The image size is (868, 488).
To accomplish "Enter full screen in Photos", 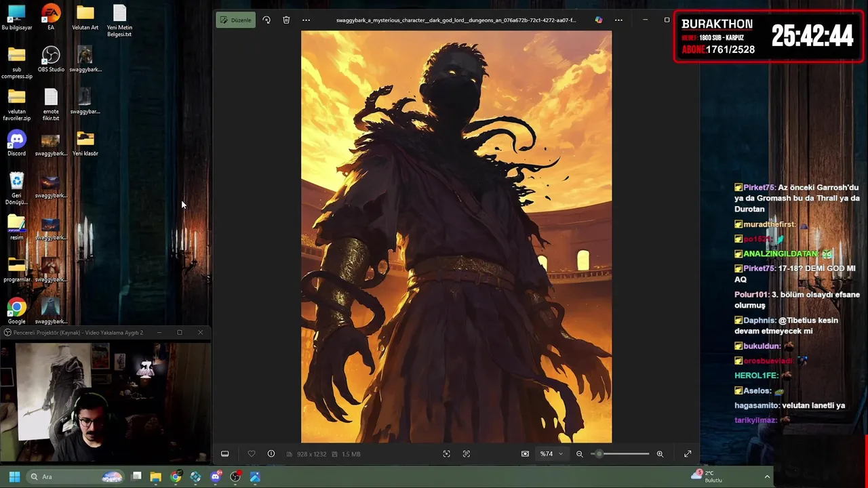I will coord(688,454).
